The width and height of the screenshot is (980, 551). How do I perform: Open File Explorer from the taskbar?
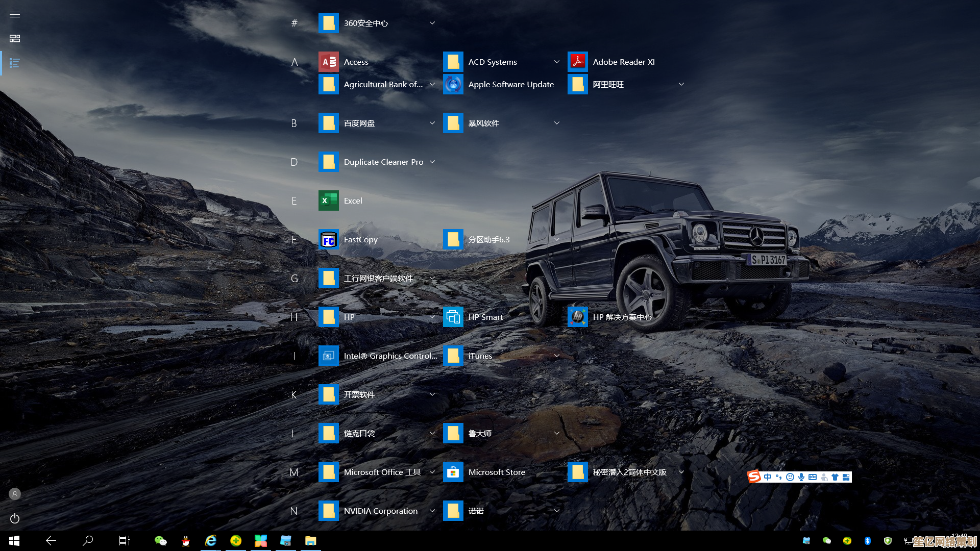[311, 541]
